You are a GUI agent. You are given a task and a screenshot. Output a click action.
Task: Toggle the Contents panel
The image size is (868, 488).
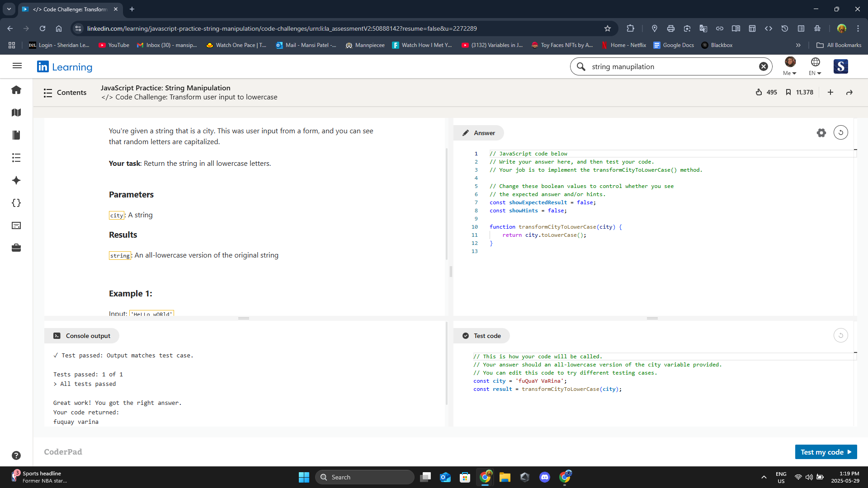[65, 93]
